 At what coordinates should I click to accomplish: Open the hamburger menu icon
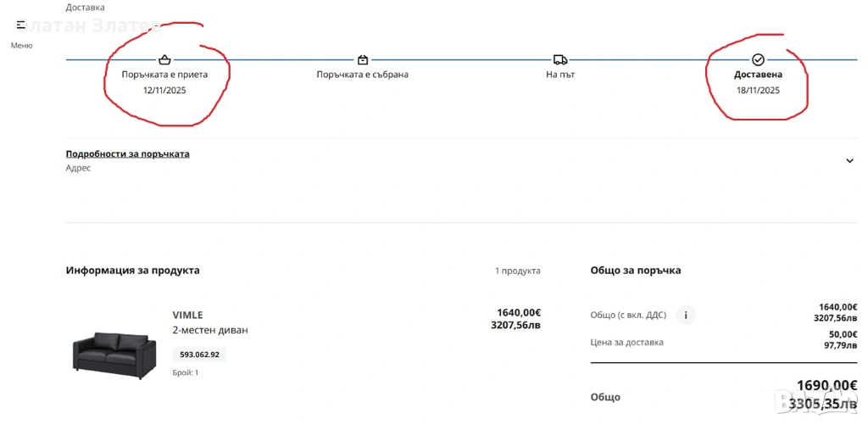pyautogui.click(x=21, y=25)
